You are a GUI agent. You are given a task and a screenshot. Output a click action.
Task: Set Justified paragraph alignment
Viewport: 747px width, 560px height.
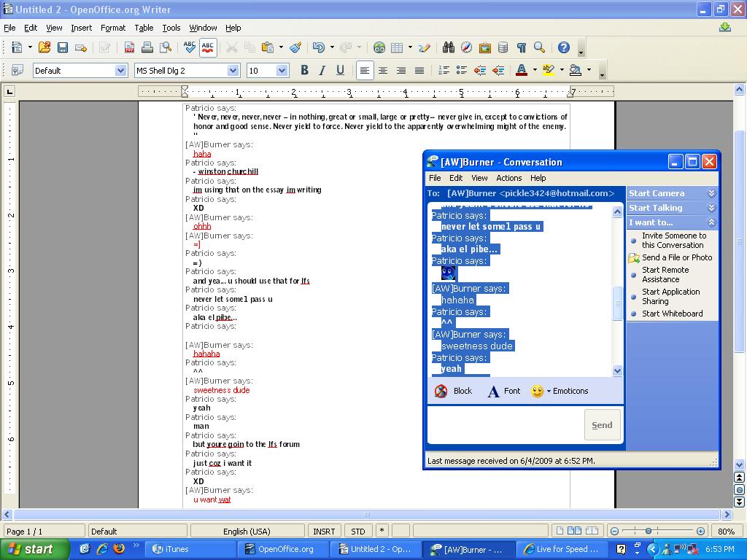419,71
